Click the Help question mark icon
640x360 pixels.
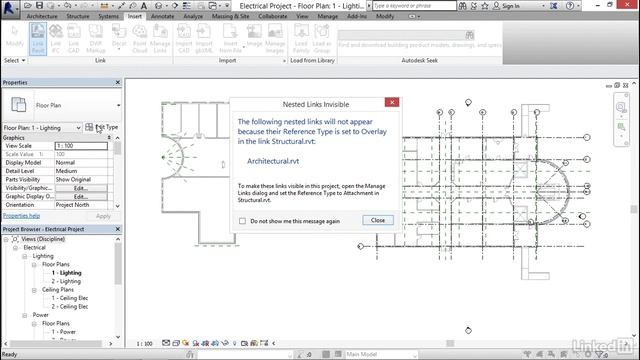click(570, 6)
